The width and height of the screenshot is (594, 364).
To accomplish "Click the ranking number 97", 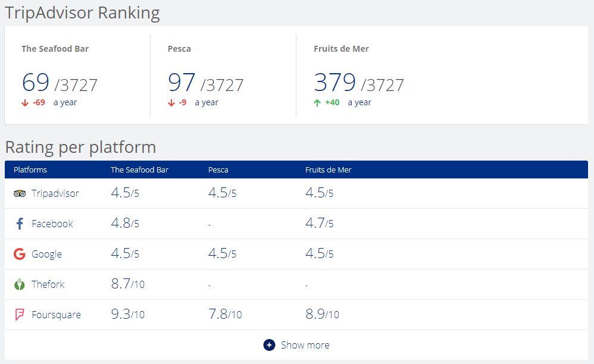I will pos(182,82).
